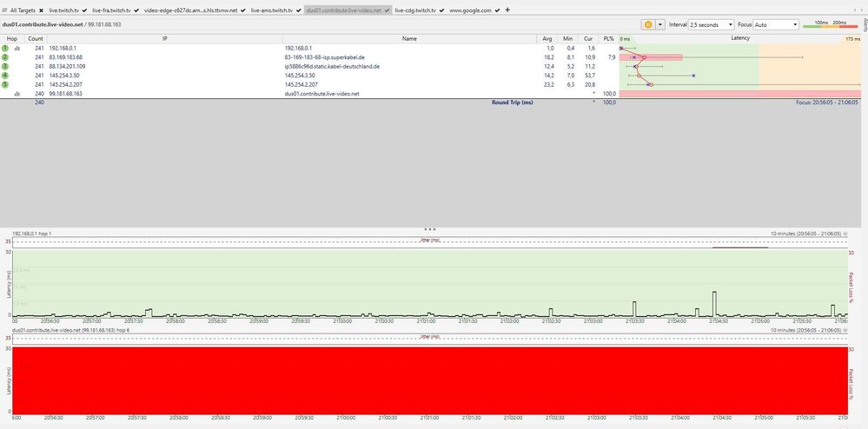Select hop 4 green circle
The image size is (868, 429).
click(5, 76)
